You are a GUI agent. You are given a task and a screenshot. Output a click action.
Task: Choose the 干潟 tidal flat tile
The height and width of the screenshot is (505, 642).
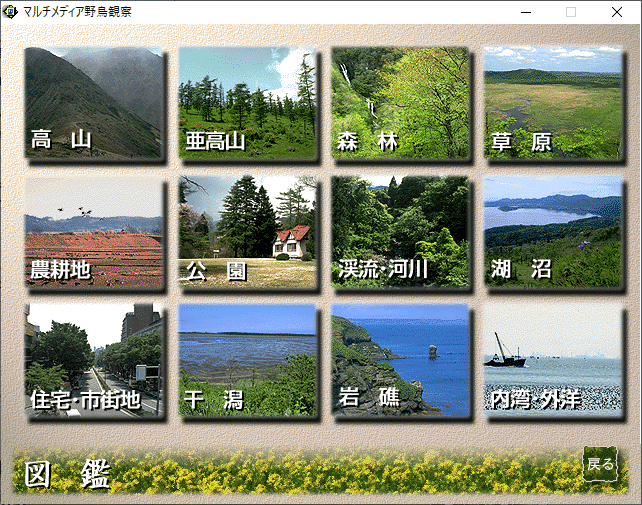click(x=247, y=360)
